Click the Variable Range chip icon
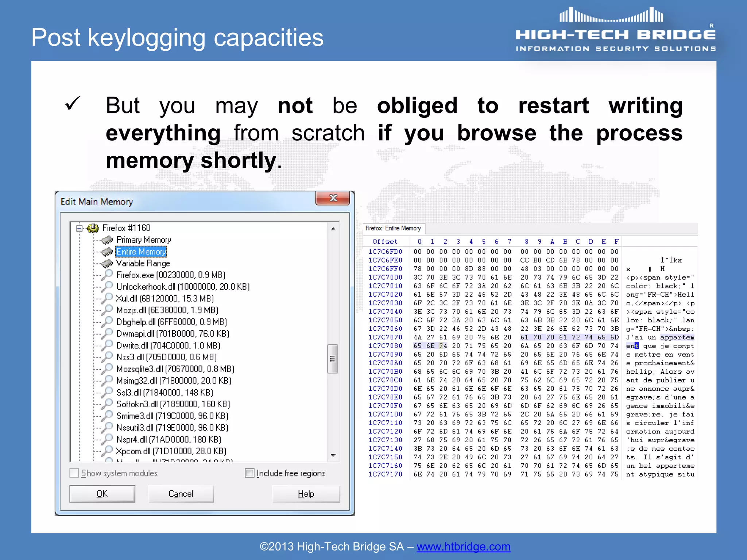 107,263
